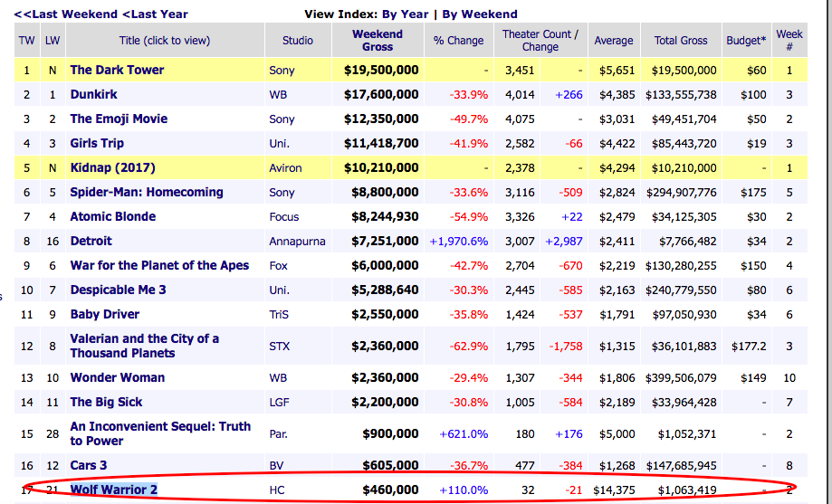This screenshot has height=504, width=832.
Task: Open the Girls Trip title link
Action: [x=97, y=143]
